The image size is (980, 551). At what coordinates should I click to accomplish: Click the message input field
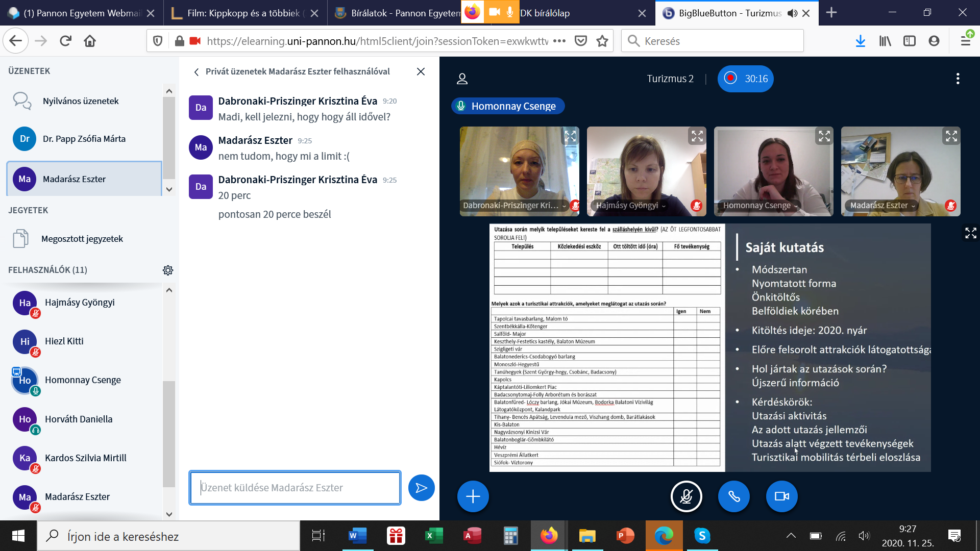(x=295, y=488)
